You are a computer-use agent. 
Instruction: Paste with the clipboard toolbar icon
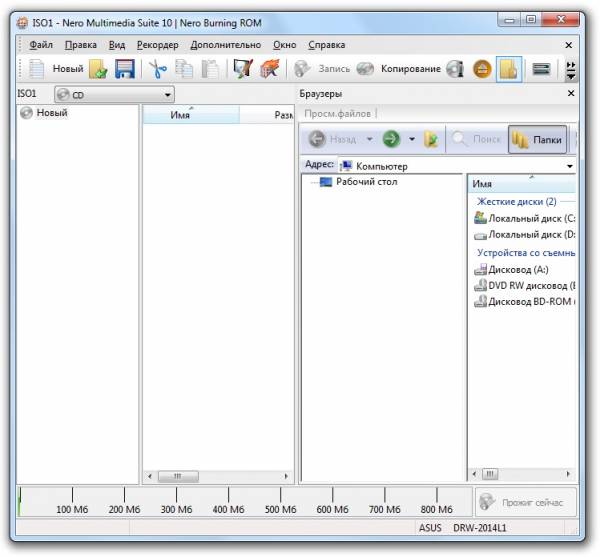coord(210,69)
